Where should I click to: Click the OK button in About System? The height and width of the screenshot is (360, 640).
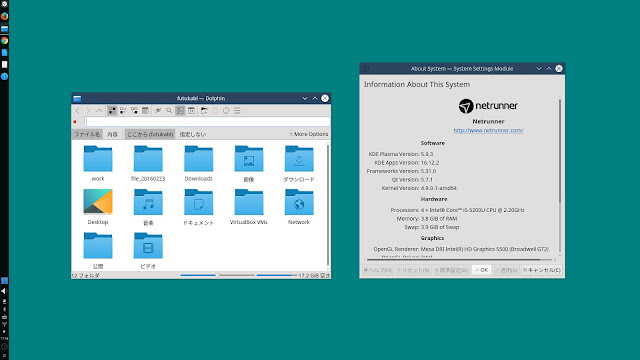pyautogui.click(x=482, y=270)
